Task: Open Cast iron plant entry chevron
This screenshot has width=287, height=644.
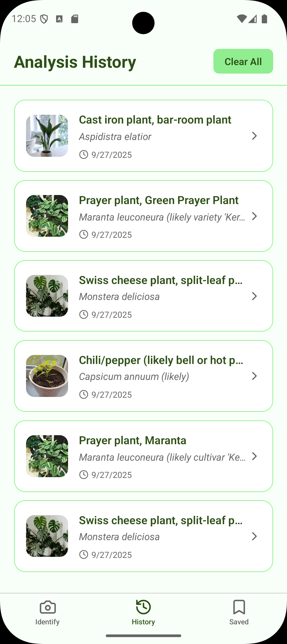Action: (254, 136)
